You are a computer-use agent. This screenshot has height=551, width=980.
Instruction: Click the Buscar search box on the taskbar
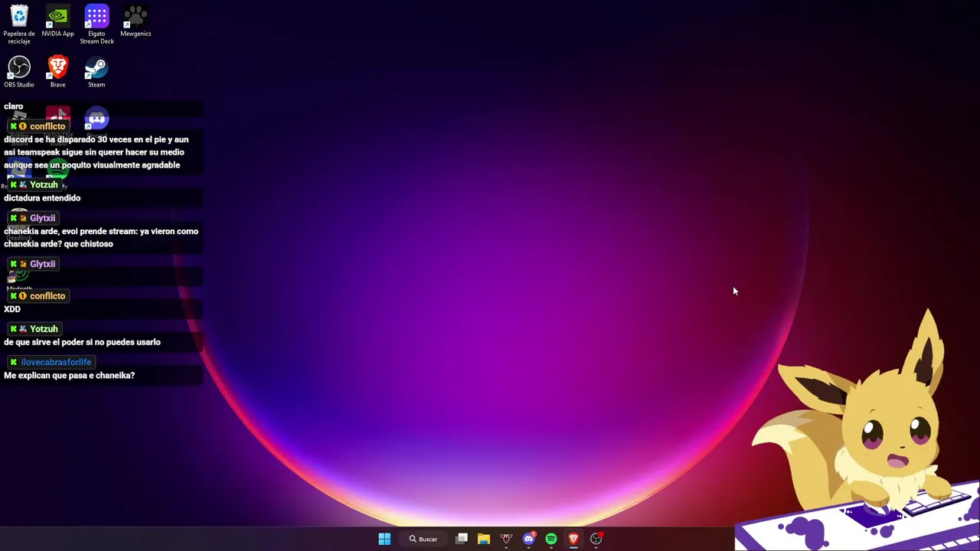tap(423, 539)
